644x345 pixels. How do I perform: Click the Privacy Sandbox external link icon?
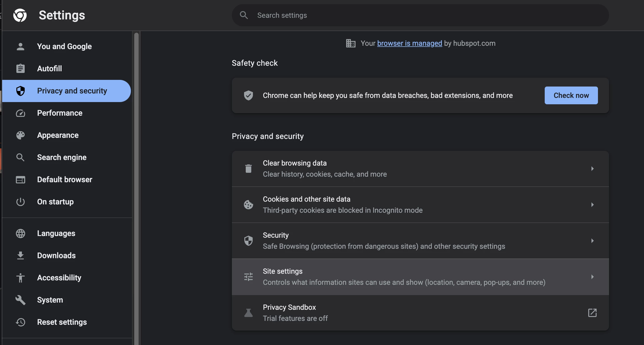point(592,313)
